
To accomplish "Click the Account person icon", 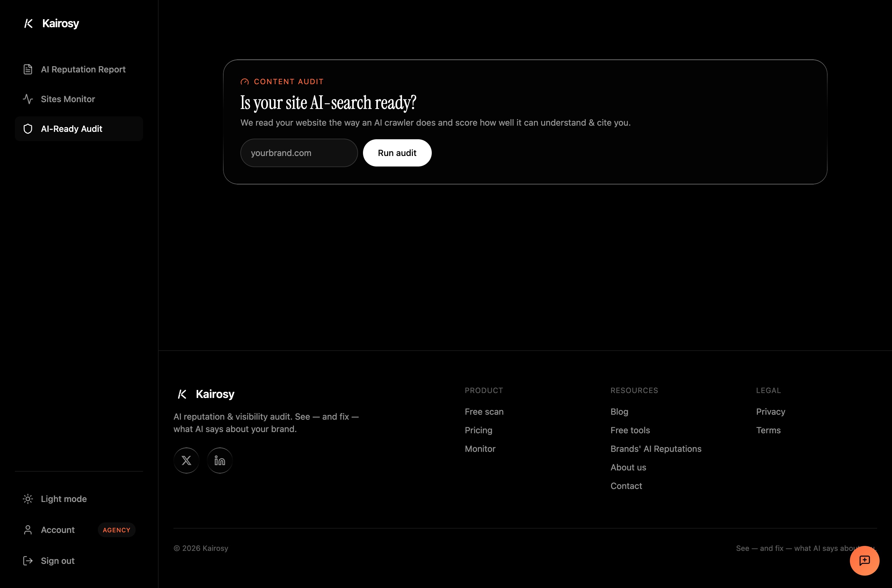I will [x=28, y=530].
